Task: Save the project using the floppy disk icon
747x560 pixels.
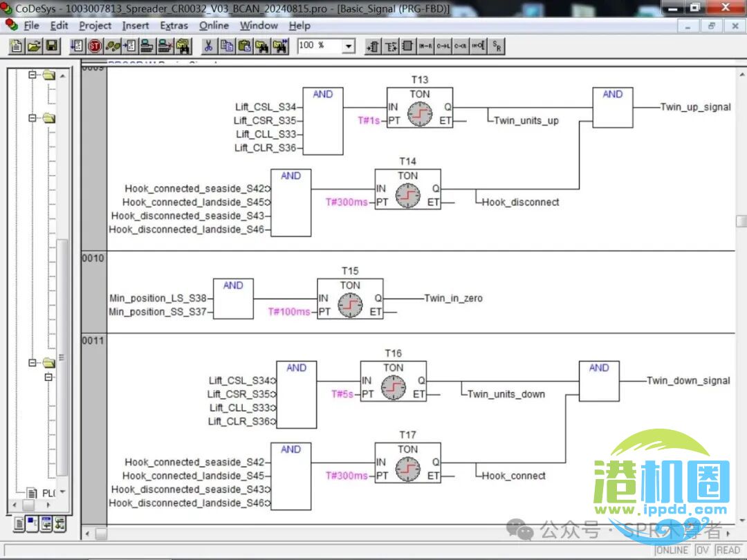Action: pyautogui.click(x=53, y=46)
